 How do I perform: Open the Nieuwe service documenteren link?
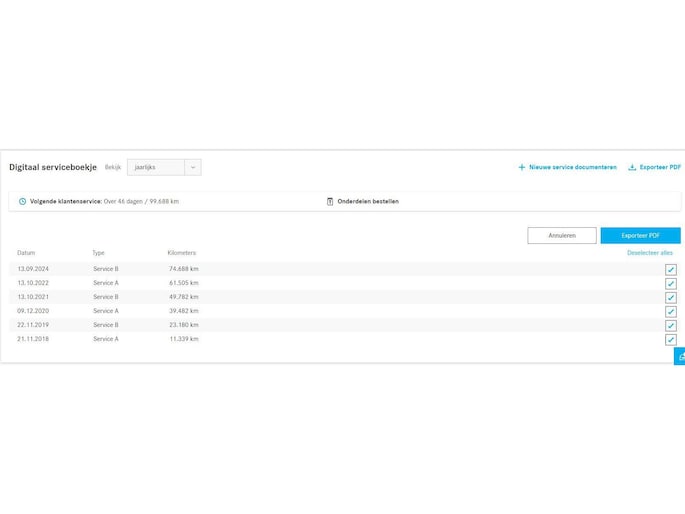572,167
